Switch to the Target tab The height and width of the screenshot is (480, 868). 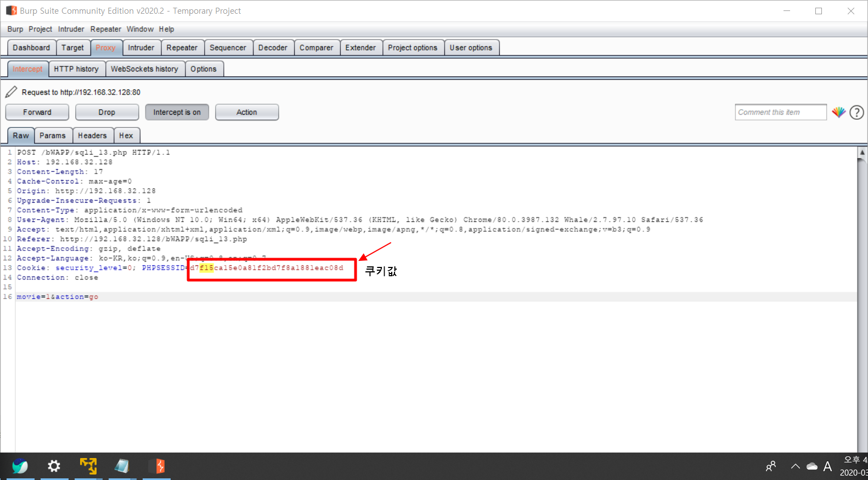tap(72, 48)
